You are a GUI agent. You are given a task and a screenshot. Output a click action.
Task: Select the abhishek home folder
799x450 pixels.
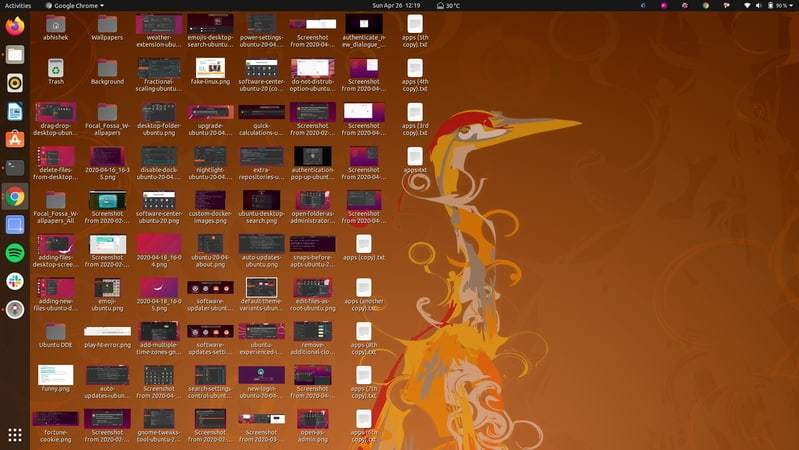coord(56,24)
